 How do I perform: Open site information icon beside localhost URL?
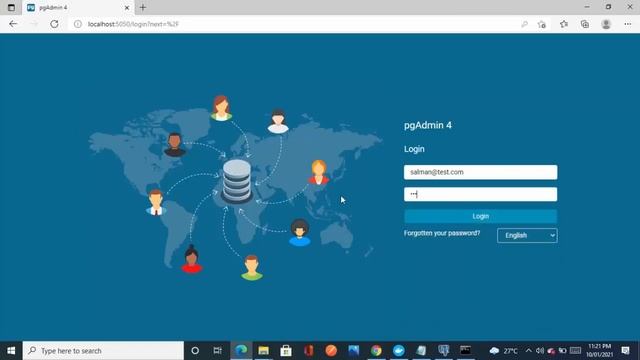pos(78,24)
